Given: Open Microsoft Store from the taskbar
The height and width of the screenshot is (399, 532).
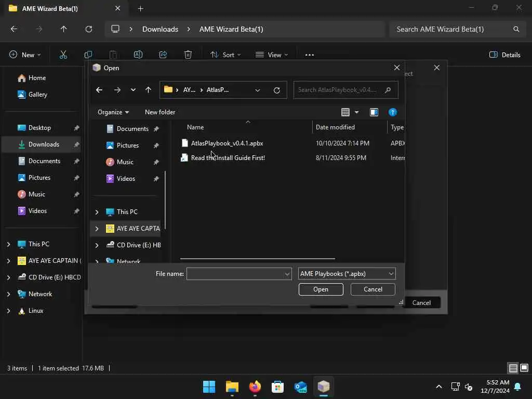Looking at the screenshot, I should coord(277,387).
